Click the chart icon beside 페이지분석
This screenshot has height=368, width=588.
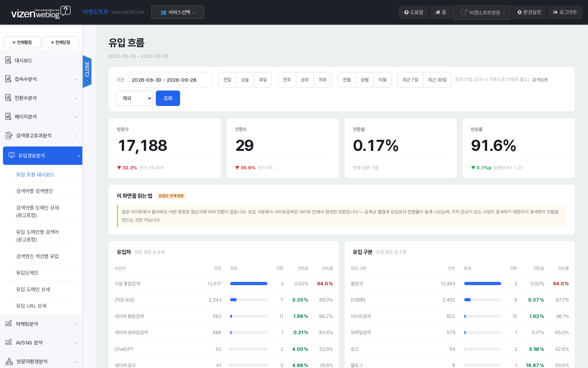point(8,116)
